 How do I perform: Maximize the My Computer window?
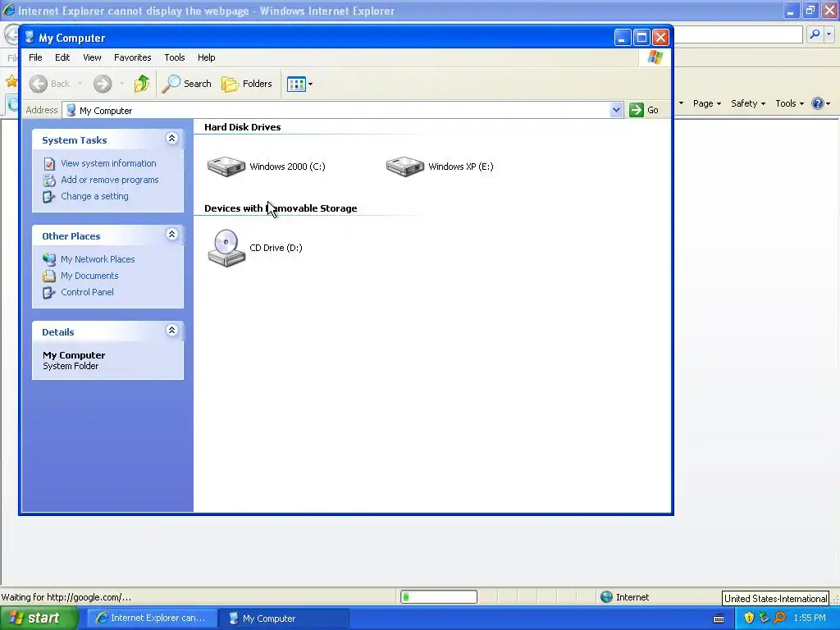click(641, 37)
